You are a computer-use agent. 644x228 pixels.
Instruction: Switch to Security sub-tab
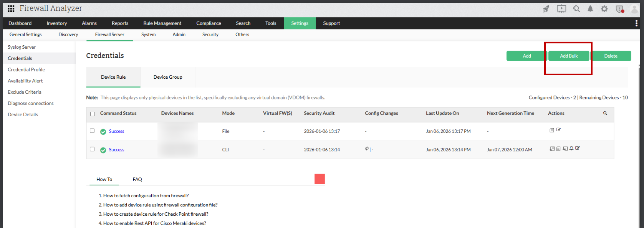point(210,35)
